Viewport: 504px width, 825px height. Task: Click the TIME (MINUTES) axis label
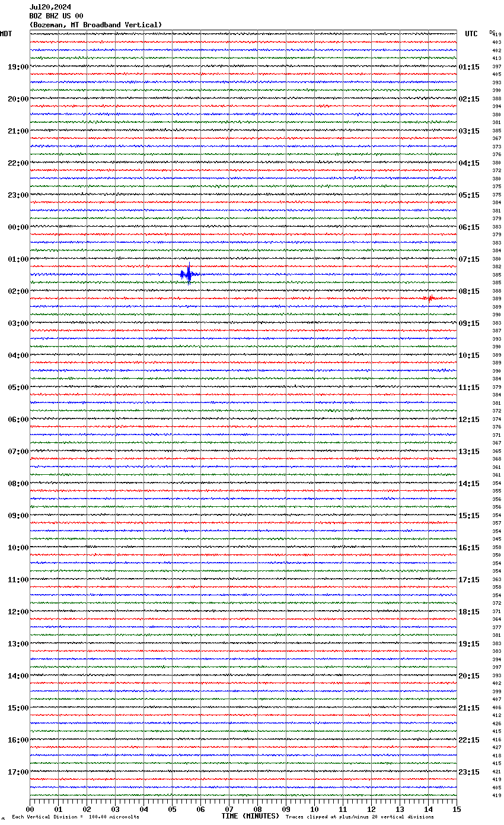(250, 816)
